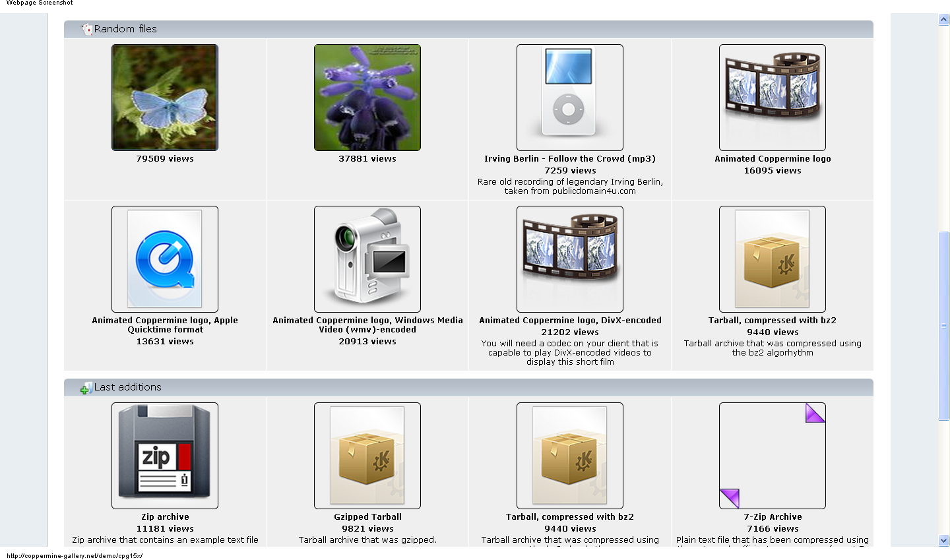This screenshot has height=560, width=950.
Task: Click the KDE package icon for the bz2 tarball
Action: pyautogui.click(x=772, y=259)
